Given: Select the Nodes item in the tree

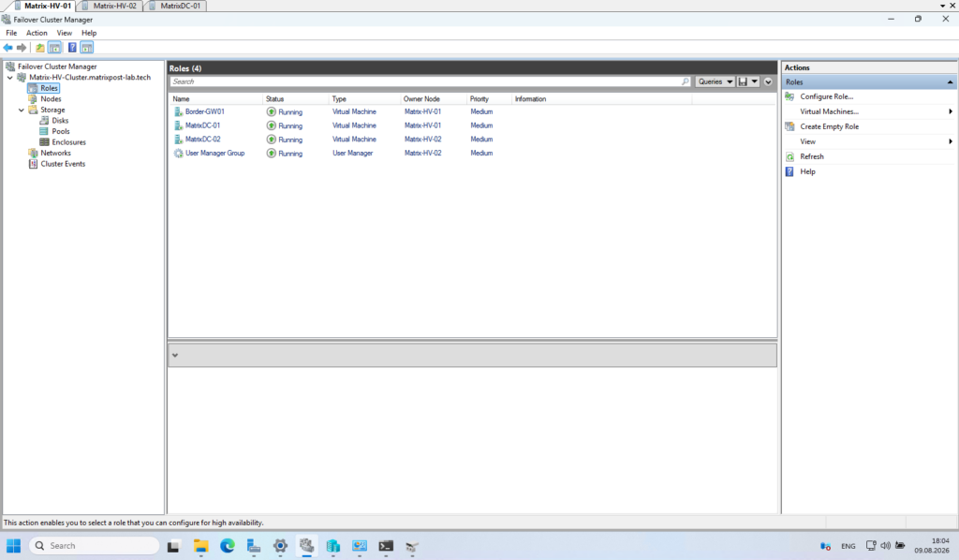Looking at the screenshot, I should coord(51,99).
